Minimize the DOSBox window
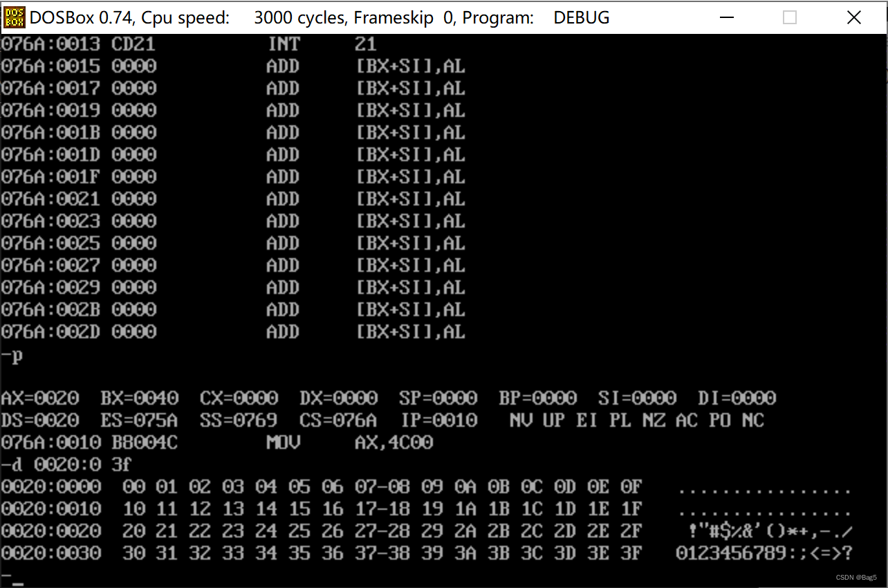 [x=725, y=17]
